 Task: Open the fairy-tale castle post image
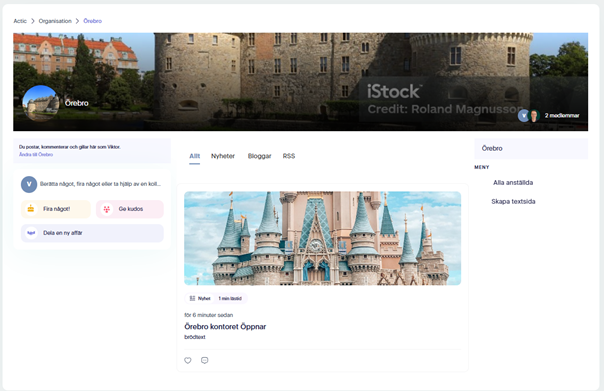(322, 238)
